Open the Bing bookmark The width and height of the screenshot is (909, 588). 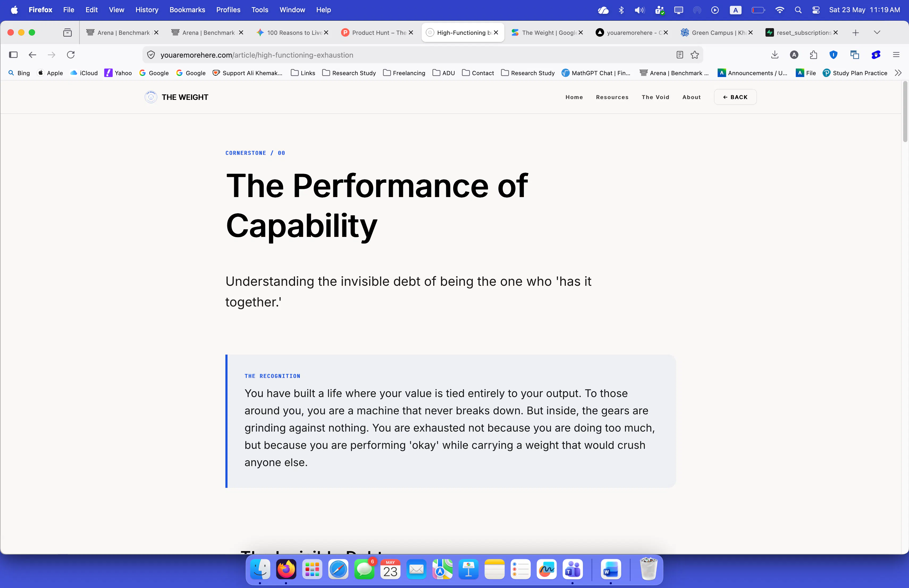click(19, 73)
